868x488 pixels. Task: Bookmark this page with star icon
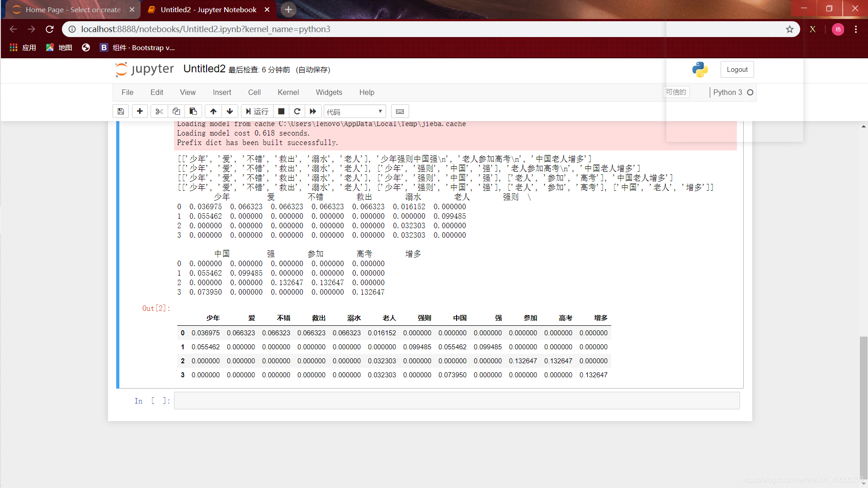click(789, 29)
